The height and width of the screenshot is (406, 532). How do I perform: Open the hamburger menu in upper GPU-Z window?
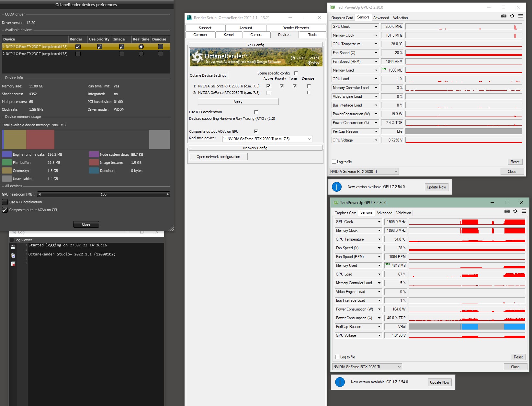pos(520,16)
